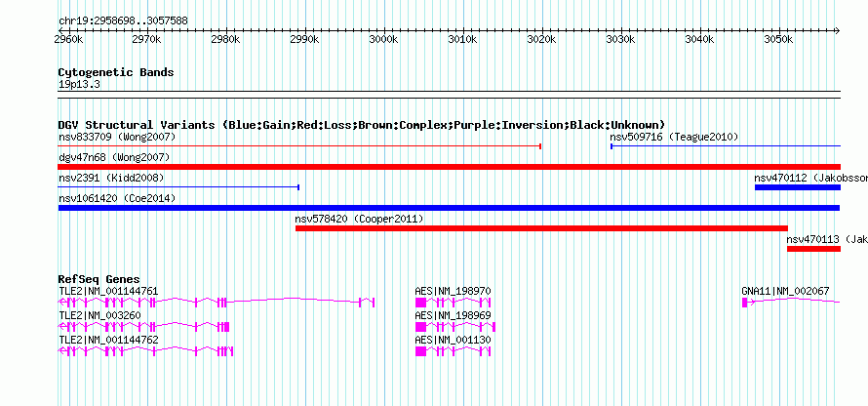Click the AES|NM_198969 gene label

point(453,315)
